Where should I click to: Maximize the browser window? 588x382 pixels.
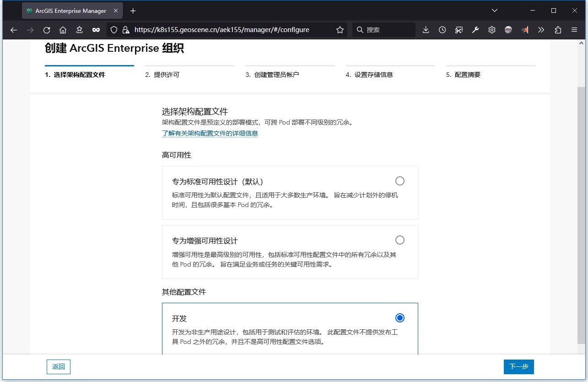[554, 11]
